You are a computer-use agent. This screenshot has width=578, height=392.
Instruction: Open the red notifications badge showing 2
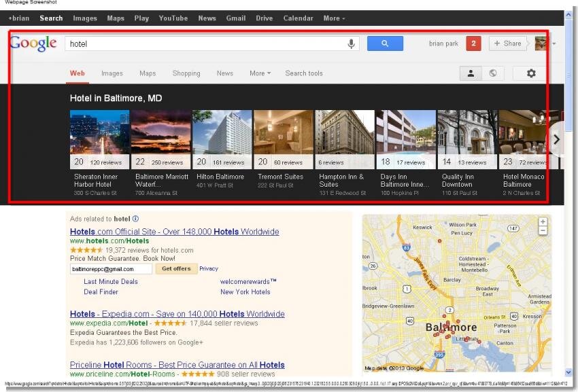point(473,43)
